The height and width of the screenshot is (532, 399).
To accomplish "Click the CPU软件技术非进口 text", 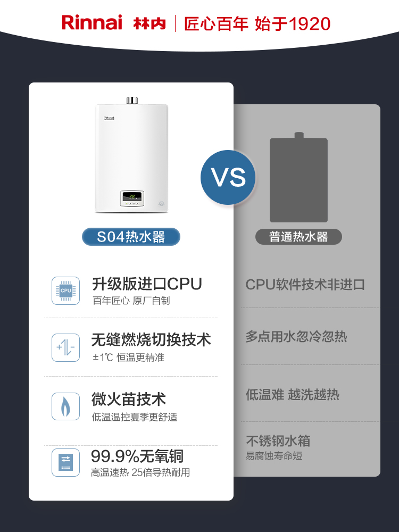I will [305, 285].
